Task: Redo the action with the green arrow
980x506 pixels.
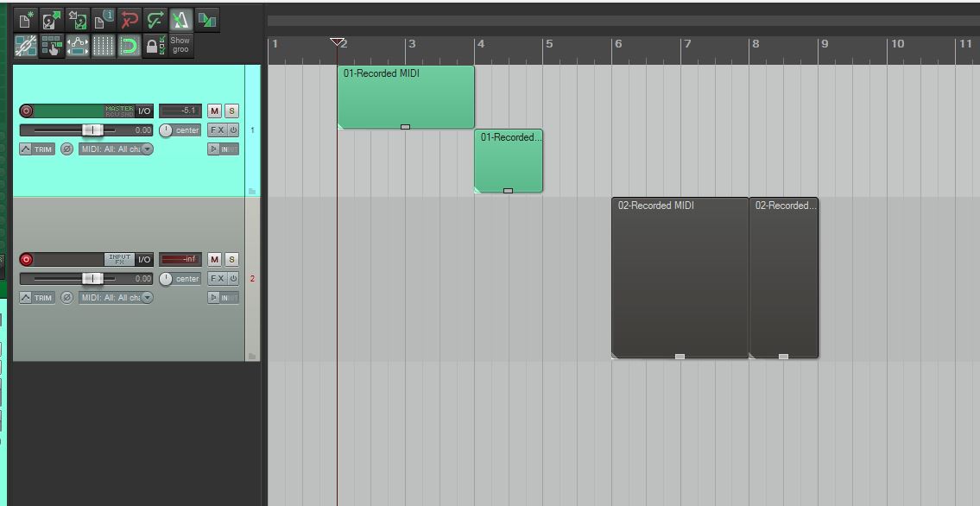Action: point(155,21)
